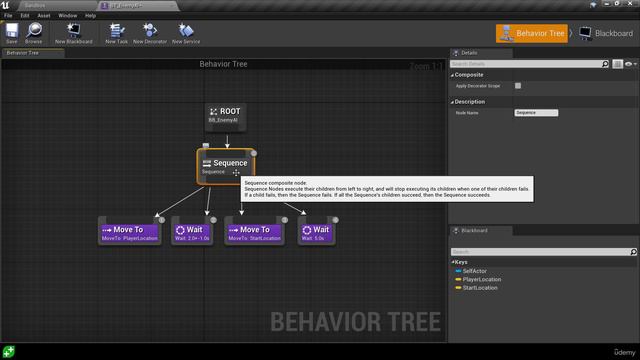Select the Blackboard panel tab

481,231
